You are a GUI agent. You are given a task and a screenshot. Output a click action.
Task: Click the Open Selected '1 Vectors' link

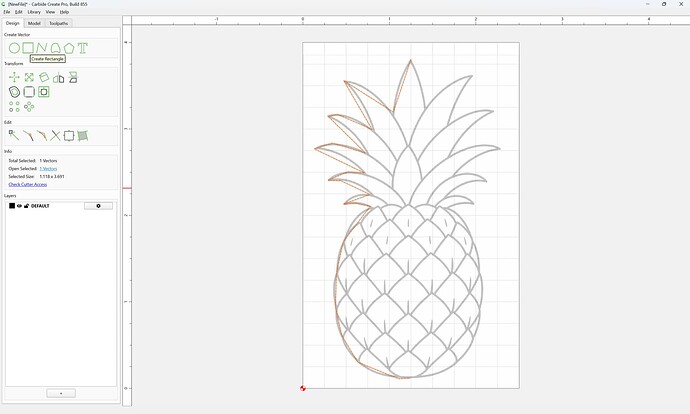[48, 169]
